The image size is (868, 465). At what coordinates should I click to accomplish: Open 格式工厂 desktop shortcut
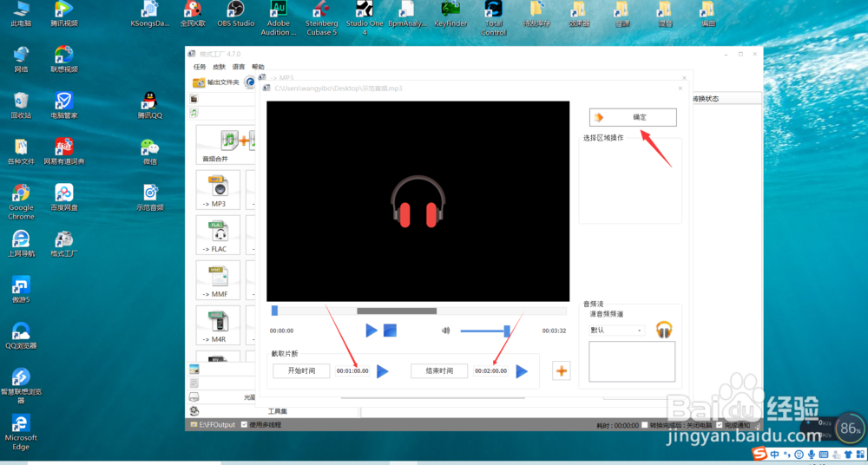point(64,244)
